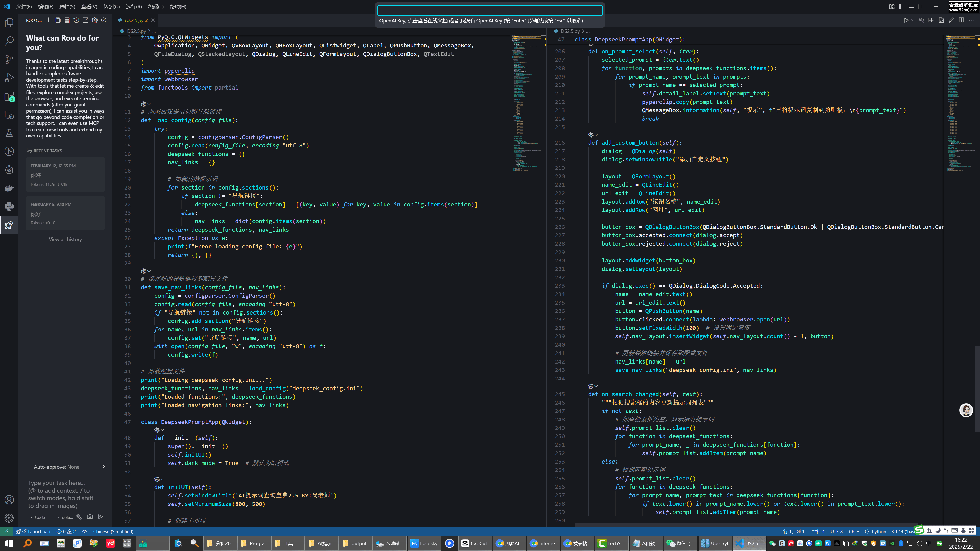Toggle primary side bar layout icon
980x551 pixels.
(x=901, y=6)
